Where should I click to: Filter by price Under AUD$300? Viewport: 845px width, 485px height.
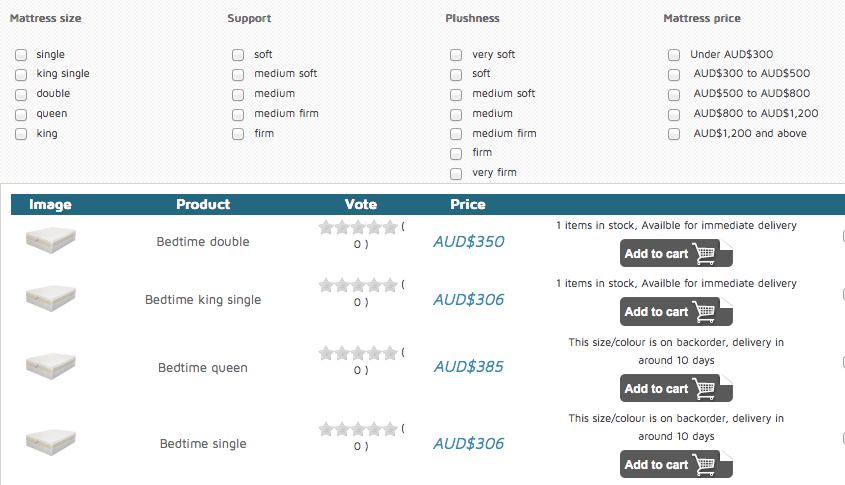[674, 55]
